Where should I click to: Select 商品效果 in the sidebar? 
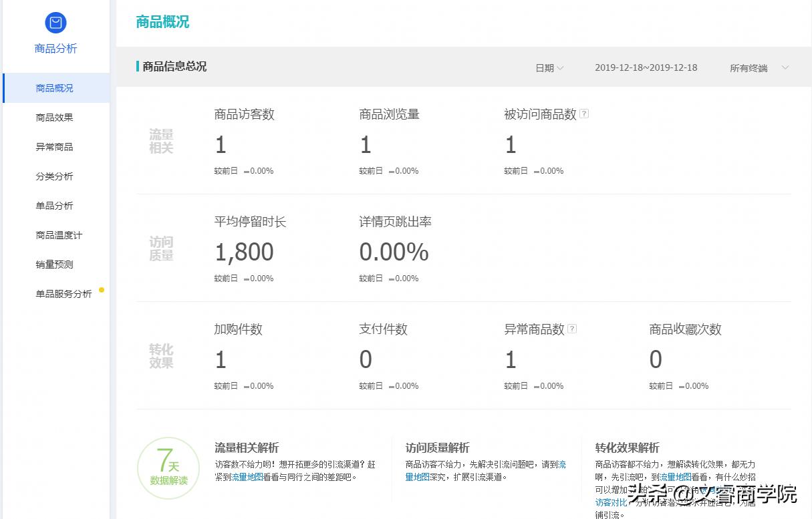[x=54, y=117]
